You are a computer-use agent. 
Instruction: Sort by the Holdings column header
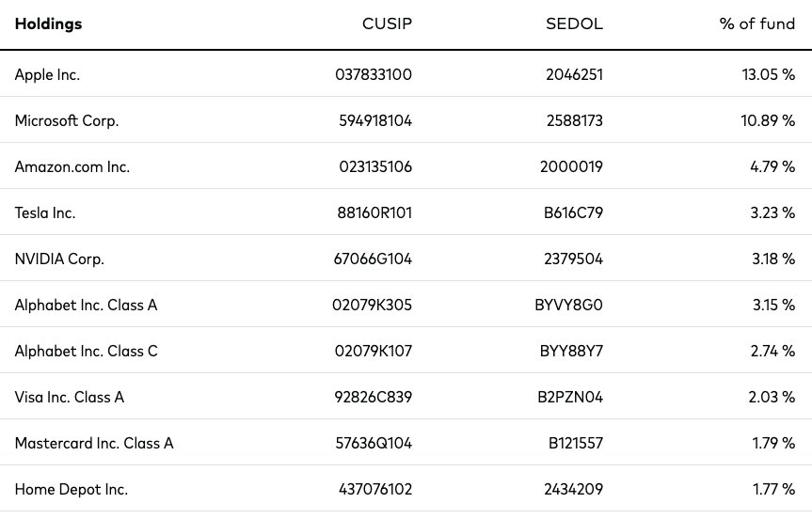[48, 24]
